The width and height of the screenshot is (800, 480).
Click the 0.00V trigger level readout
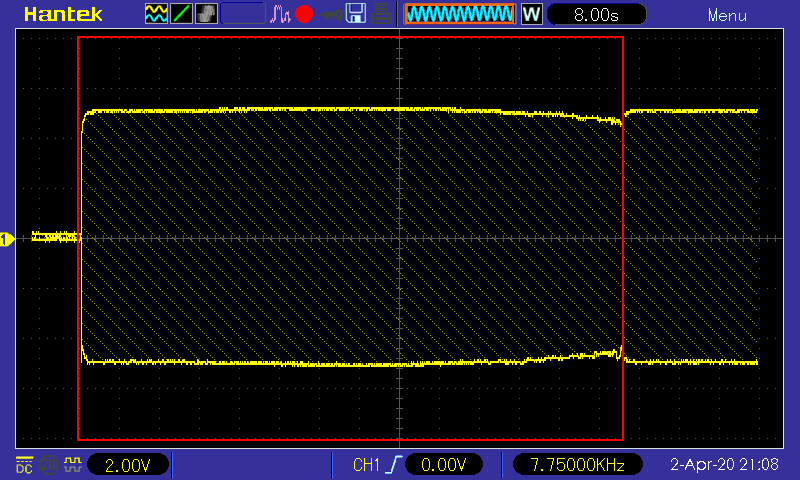point(443,465)
